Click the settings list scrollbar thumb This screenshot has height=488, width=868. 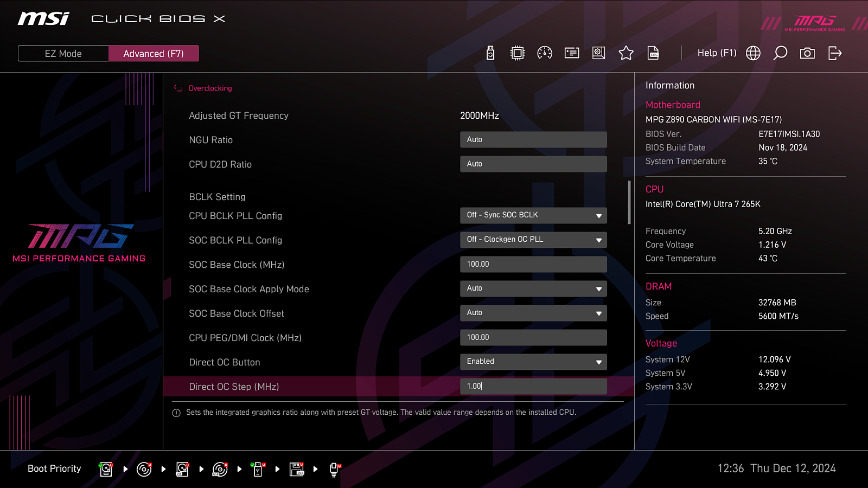click(629, 202)
